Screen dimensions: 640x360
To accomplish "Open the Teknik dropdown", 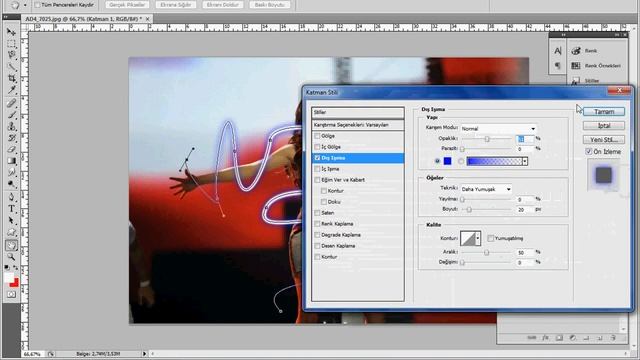I will pyautogui.click(x=486, y=189).
